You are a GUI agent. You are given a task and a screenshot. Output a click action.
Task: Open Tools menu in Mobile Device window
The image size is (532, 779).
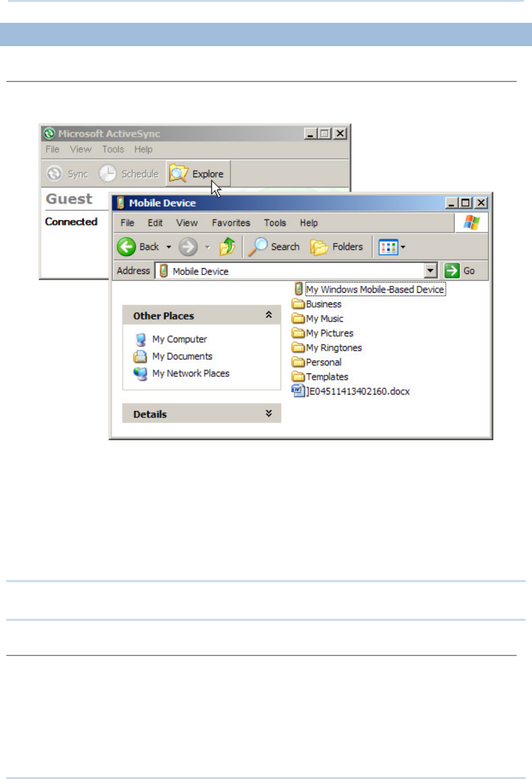tap(275, 223)
